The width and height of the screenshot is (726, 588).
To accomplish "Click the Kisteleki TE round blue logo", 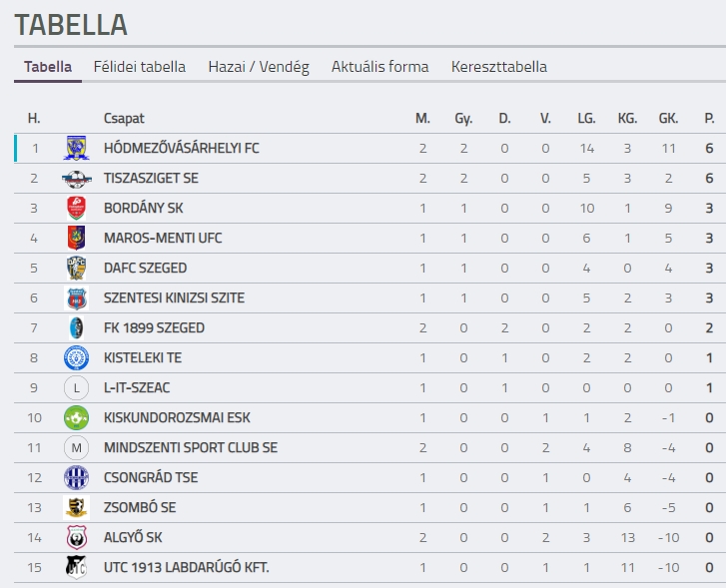I will (77, 358).
